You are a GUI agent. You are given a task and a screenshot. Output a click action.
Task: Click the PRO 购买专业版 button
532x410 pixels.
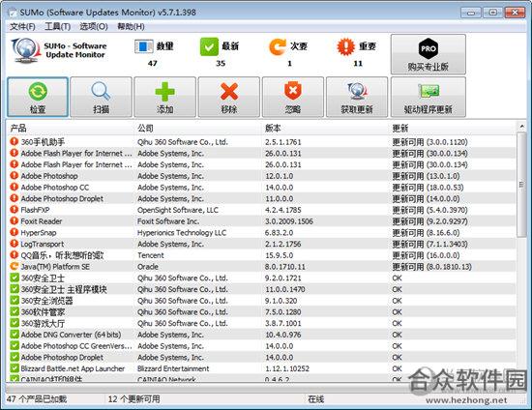point(429,54)
